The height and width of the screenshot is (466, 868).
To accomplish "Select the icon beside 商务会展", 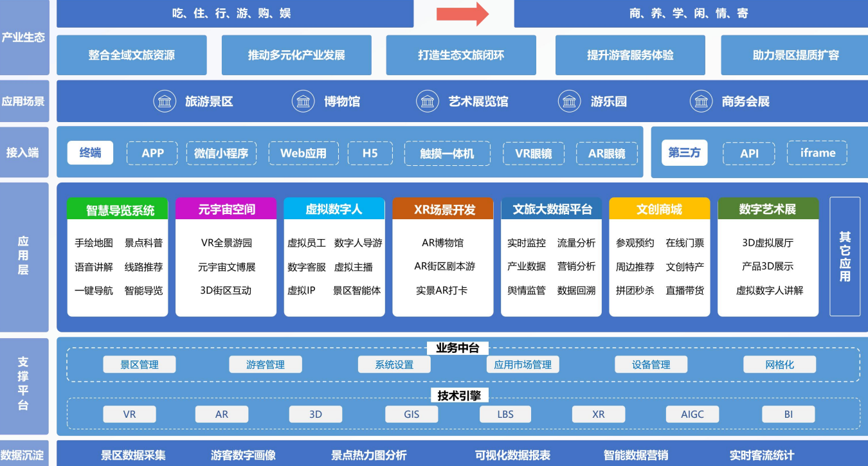I will (x=701, y=102).
